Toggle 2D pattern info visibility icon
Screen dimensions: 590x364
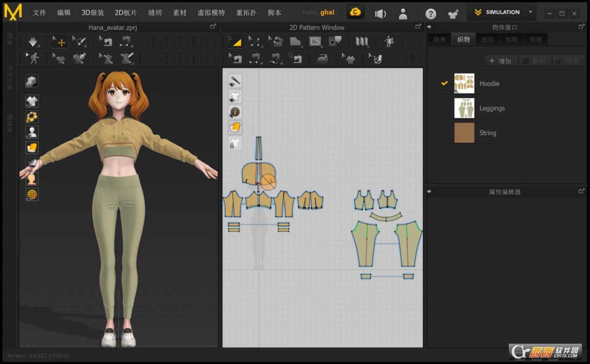click(x=235, y=112)
